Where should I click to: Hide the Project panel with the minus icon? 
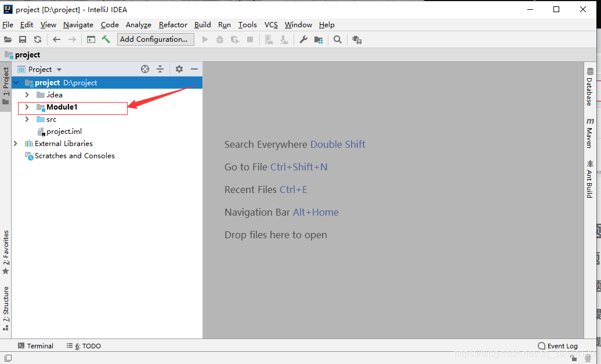[x=194, y=69]
